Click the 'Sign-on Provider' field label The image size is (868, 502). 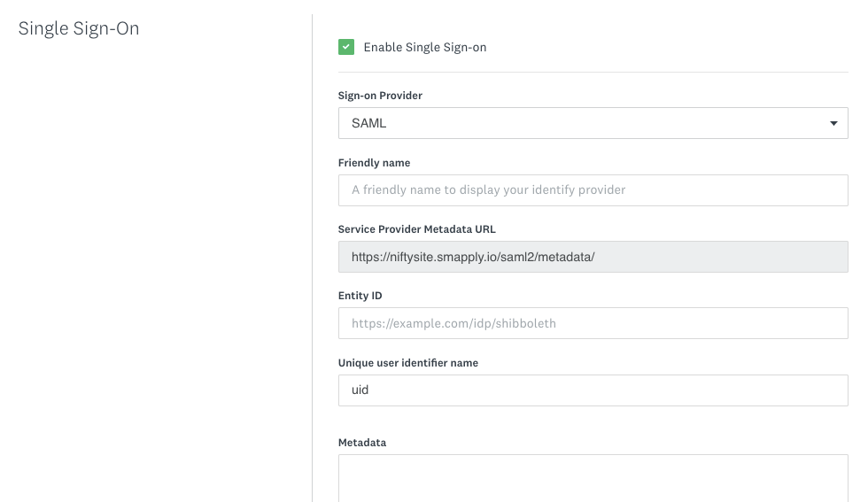(x=380, y=96)
